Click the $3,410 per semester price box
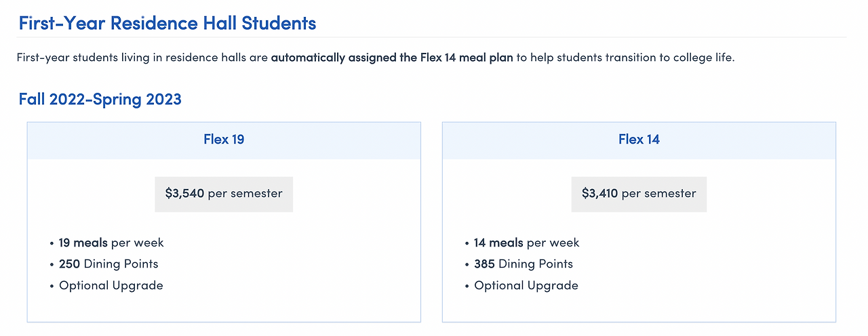Screen dimensions: 868x336 (x=639, y=194)
